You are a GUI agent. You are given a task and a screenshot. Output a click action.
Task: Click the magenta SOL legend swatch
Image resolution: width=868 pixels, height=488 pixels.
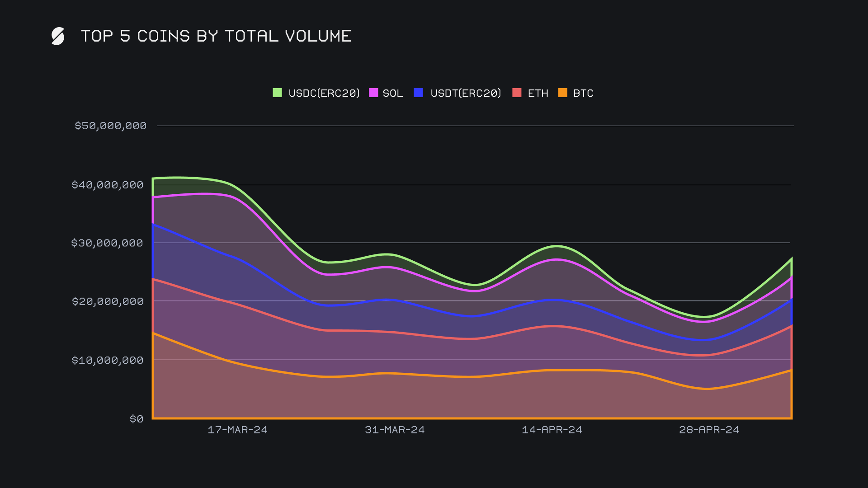373,93
